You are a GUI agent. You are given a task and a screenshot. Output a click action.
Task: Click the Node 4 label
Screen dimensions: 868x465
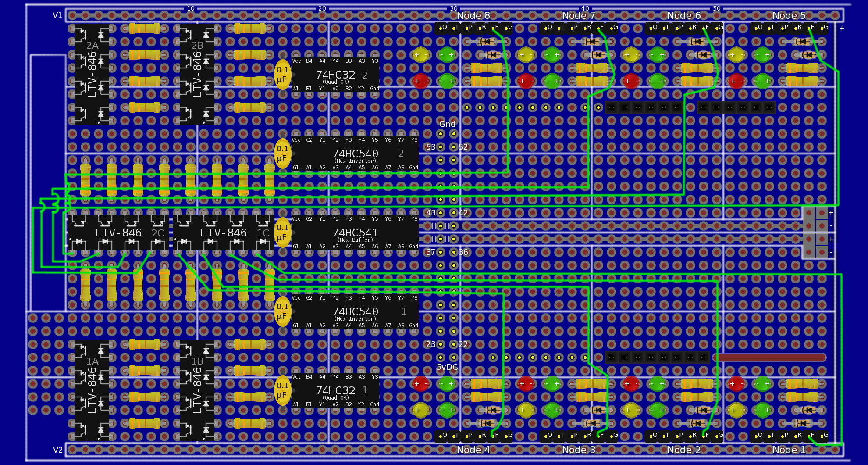[x=473, y=450]
